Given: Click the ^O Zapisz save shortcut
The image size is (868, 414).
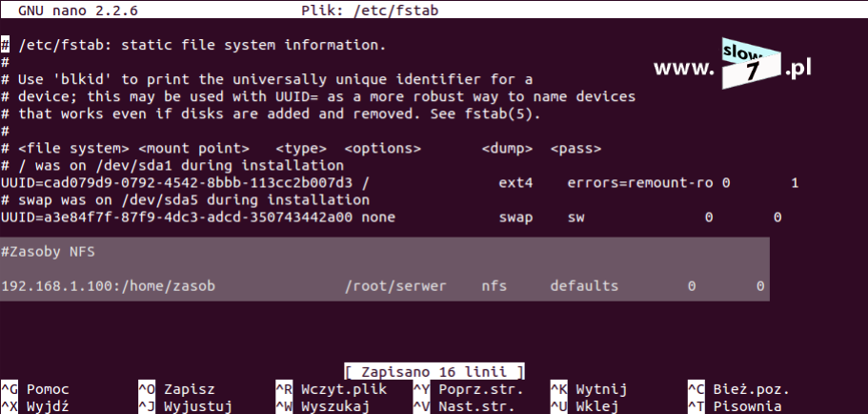Looking at the screenshot, I should click(x=176, y=389).
